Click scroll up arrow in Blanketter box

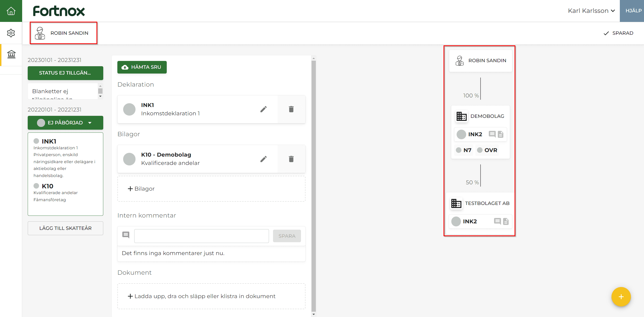coord(100,86)
